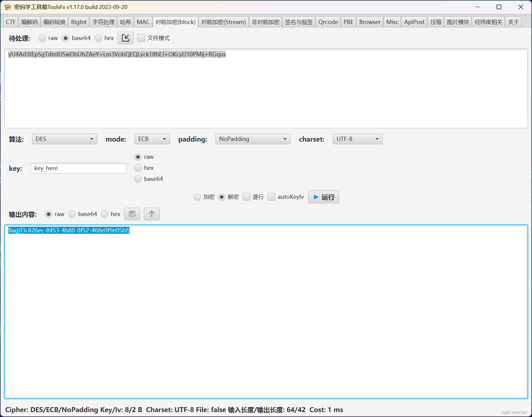Image resolution: width=532 pixels, height=417 pixels.
Task: Open the mode ECB dropdown
Action: pos(152,139)
